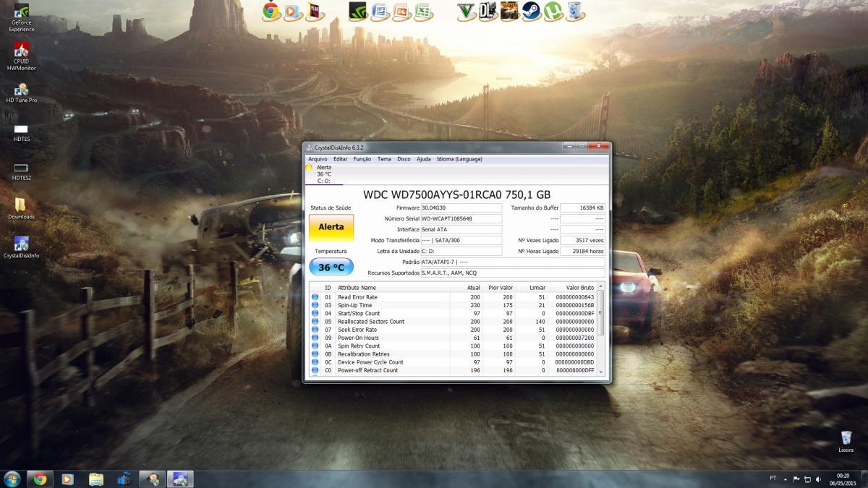Image resolution: width=868 pixels, height=488 pixels.
Task: Launch Excel from the top dock
Action: [x=422, y=10]
